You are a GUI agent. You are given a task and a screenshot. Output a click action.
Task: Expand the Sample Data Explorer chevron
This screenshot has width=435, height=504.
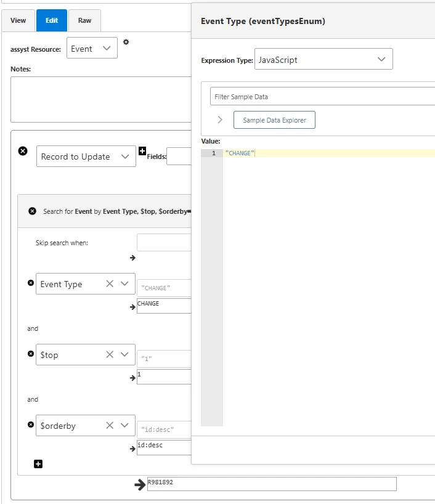[x=220, y=120]
